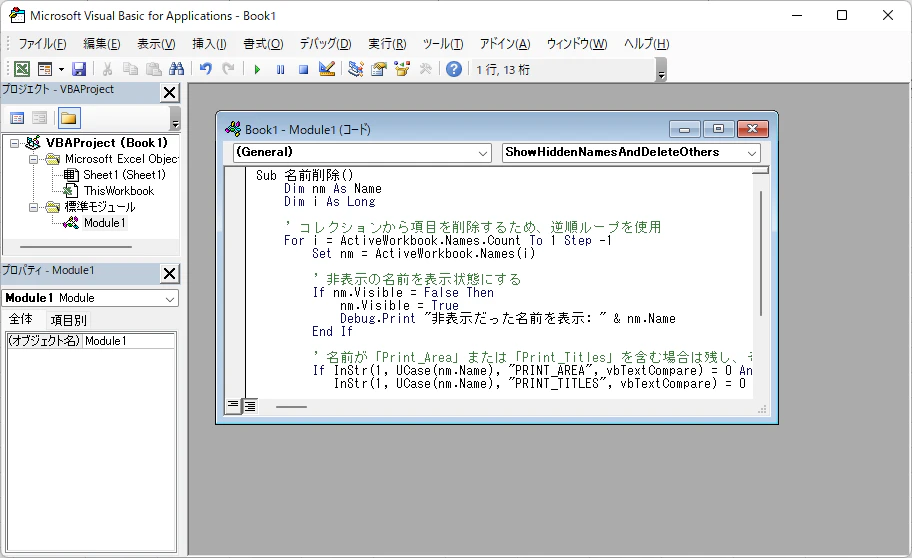Open VBA Help question mark icon

pos(454,69)
